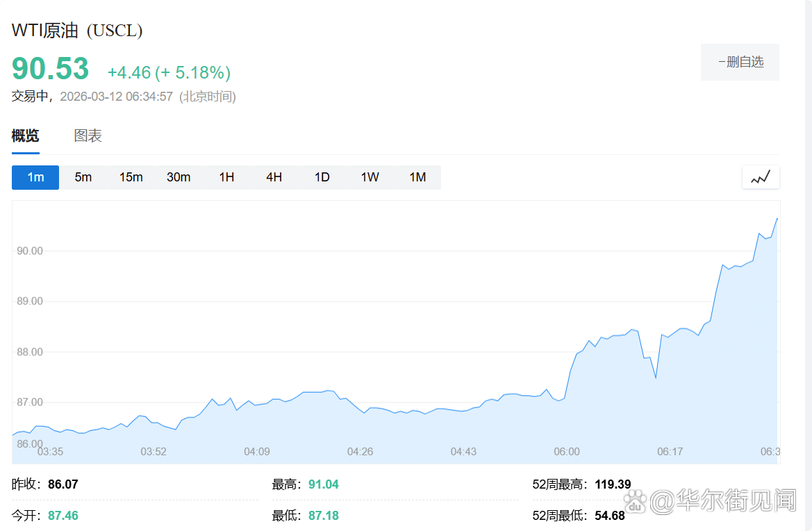This screenshot has width=812, height=531.
Task: Open the line chart style icon
Action: coord(761,177)
